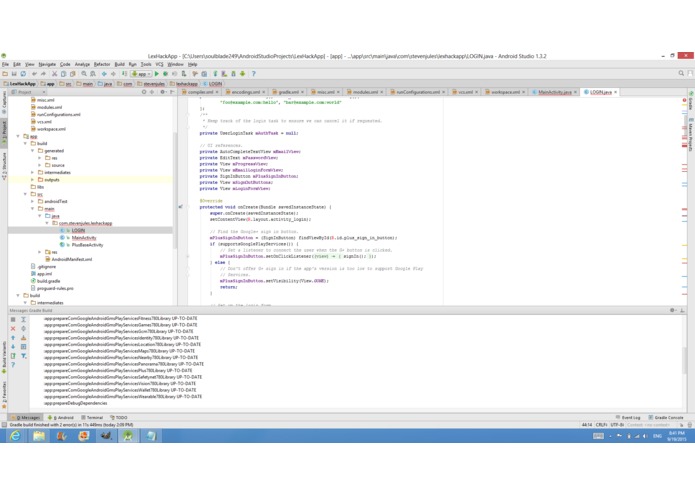Screen dimensions: 695x494
Task: Open the Refactor menu
Action: pos(102,65)
